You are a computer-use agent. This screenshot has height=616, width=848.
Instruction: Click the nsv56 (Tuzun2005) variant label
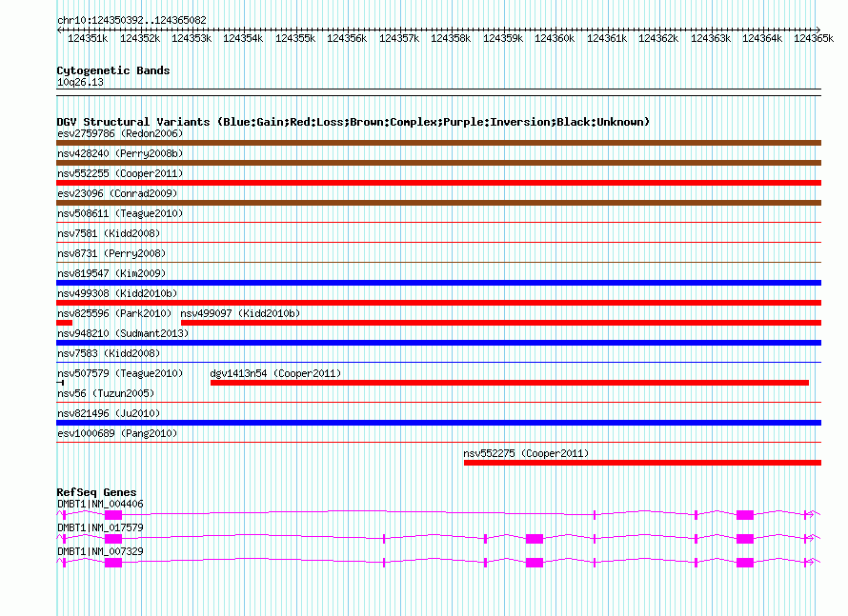click(x=105, y=393)
